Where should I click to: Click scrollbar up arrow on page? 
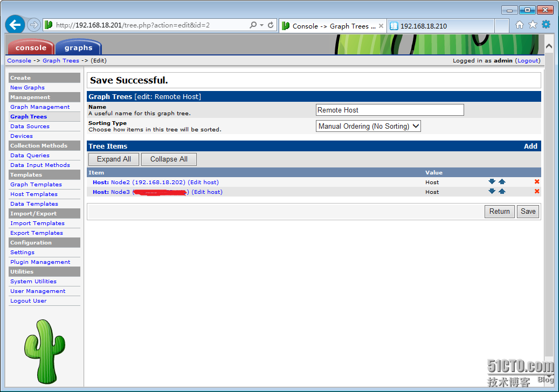(549, 46)
